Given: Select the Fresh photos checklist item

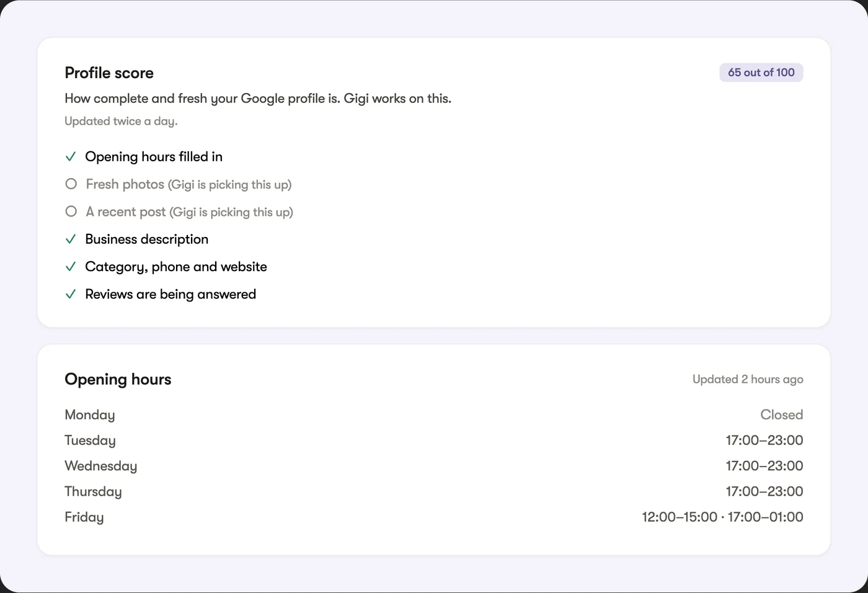Looking at the screenshot, I should 179,184.
